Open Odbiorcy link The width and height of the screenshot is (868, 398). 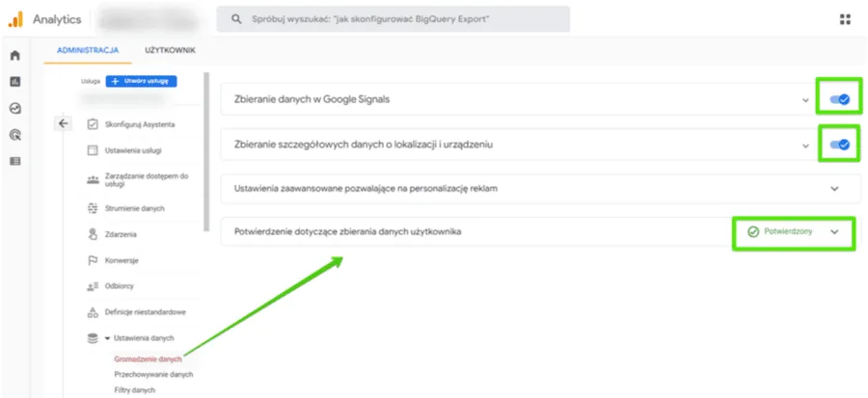119,286
